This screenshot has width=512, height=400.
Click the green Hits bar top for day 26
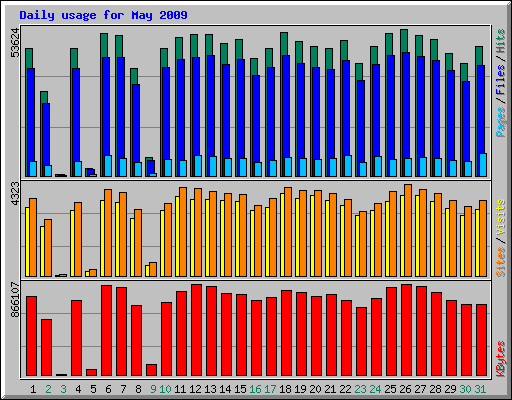[404, 40]
